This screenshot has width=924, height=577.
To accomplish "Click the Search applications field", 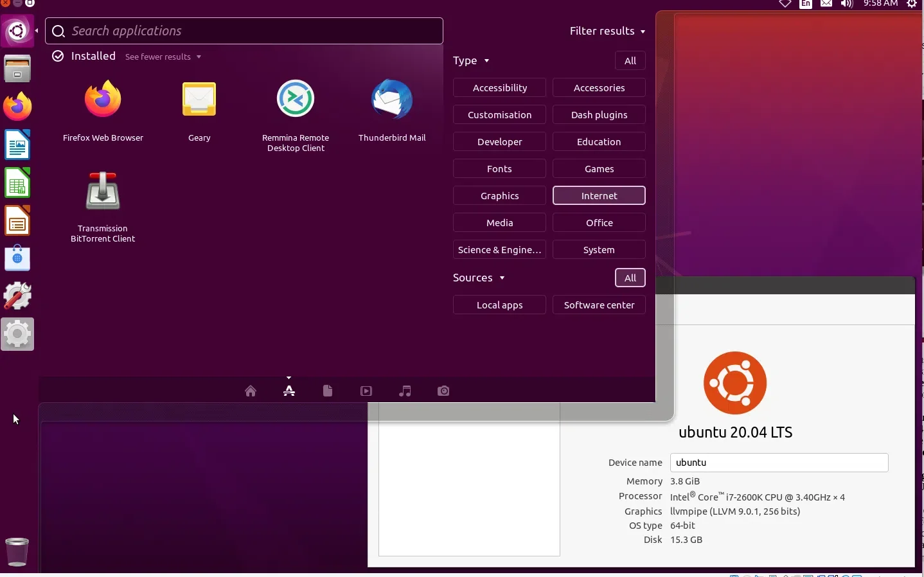I will click(x=244, y=31).
